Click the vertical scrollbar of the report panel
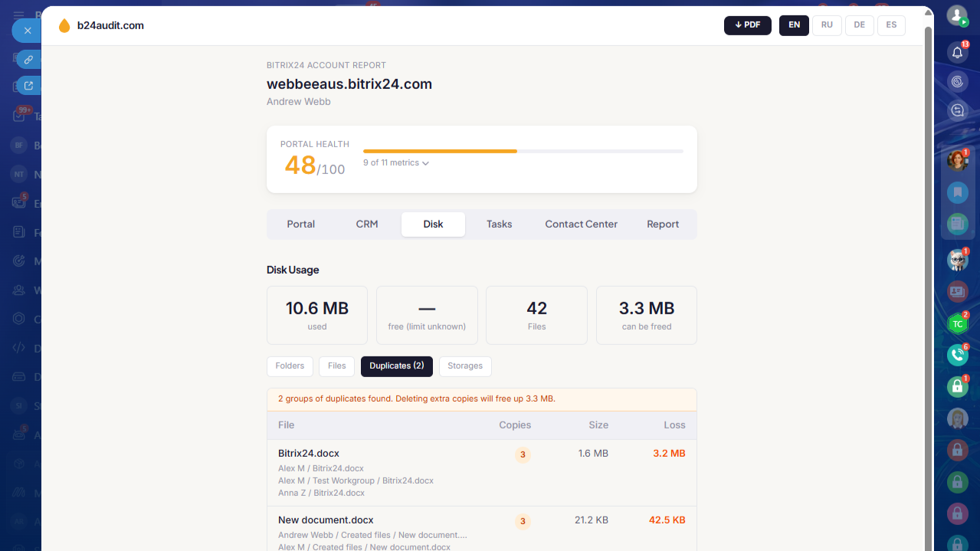Image resolution: width=980 pixels, height=551 pixels. pyautogui.click(x=929, y=289)
